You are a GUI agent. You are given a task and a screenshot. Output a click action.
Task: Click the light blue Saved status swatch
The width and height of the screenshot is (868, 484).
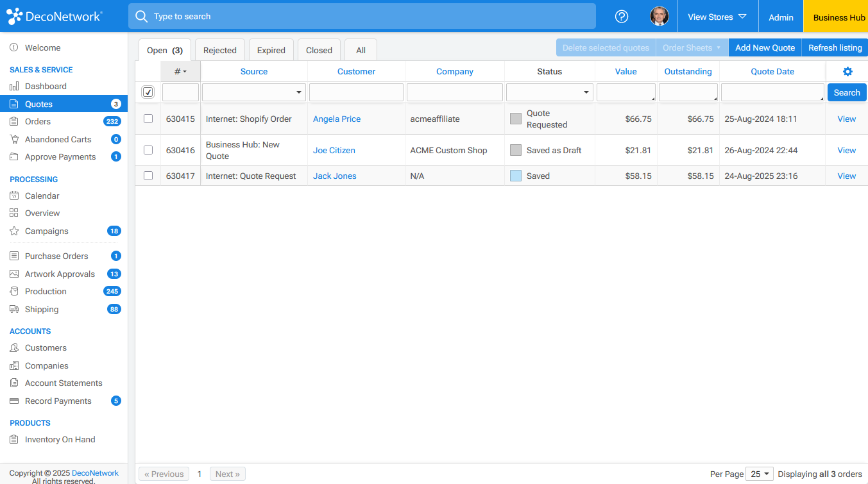coord(516,176)
